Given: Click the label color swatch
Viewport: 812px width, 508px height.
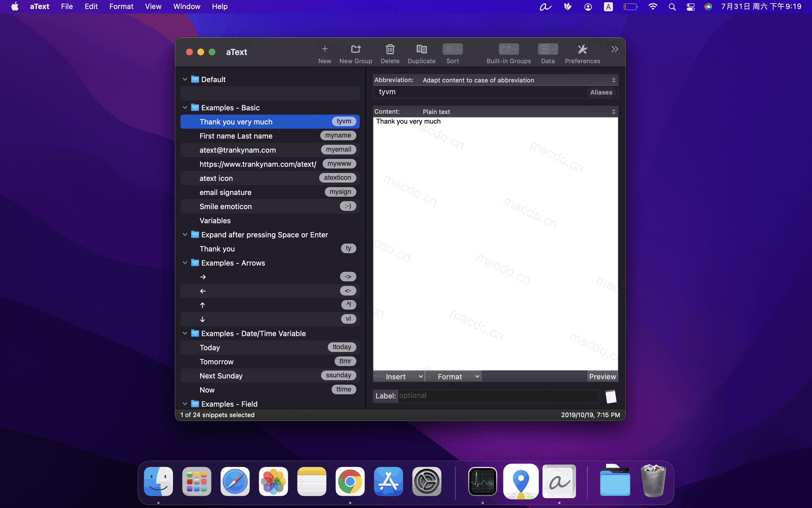Looking at the screenshot, I should tap(611, 397).
